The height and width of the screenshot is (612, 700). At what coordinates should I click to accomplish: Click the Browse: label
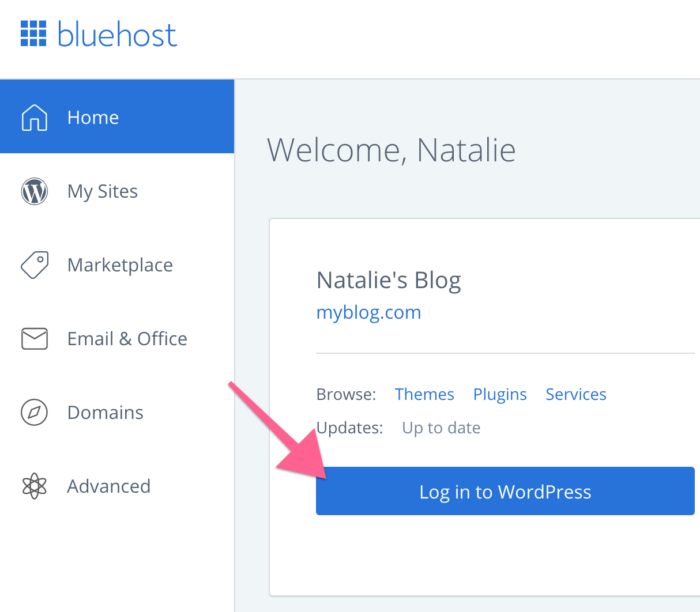(x=346, y=394)
